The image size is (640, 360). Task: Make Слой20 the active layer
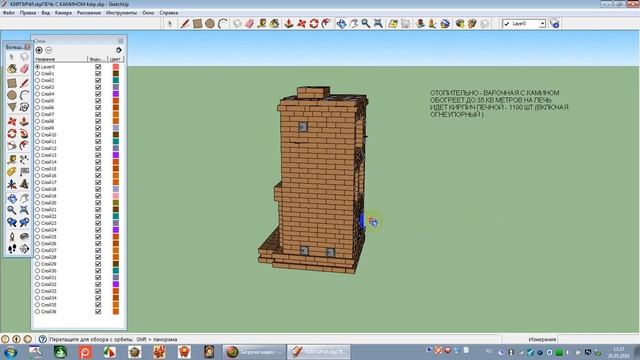coord(38,203)
